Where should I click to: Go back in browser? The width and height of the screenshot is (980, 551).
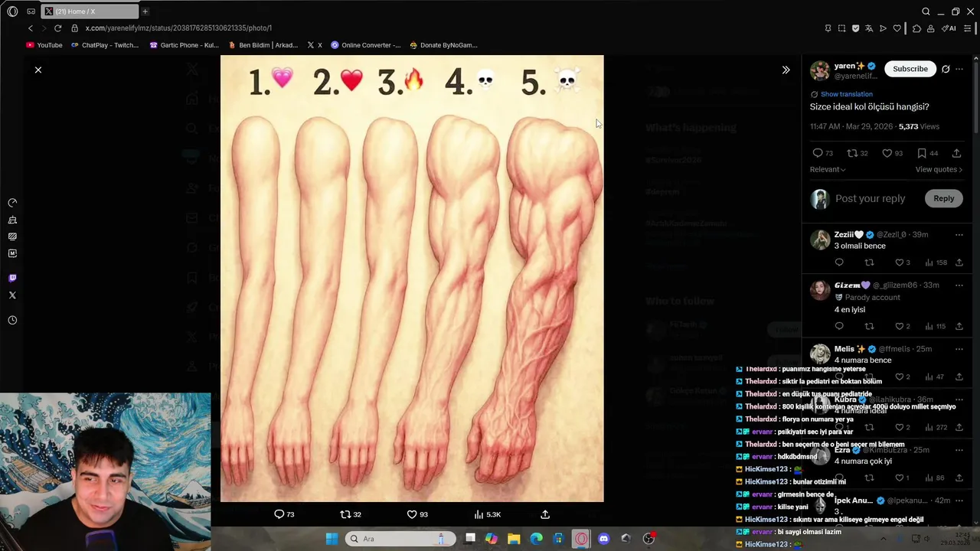tap(31, 28)
